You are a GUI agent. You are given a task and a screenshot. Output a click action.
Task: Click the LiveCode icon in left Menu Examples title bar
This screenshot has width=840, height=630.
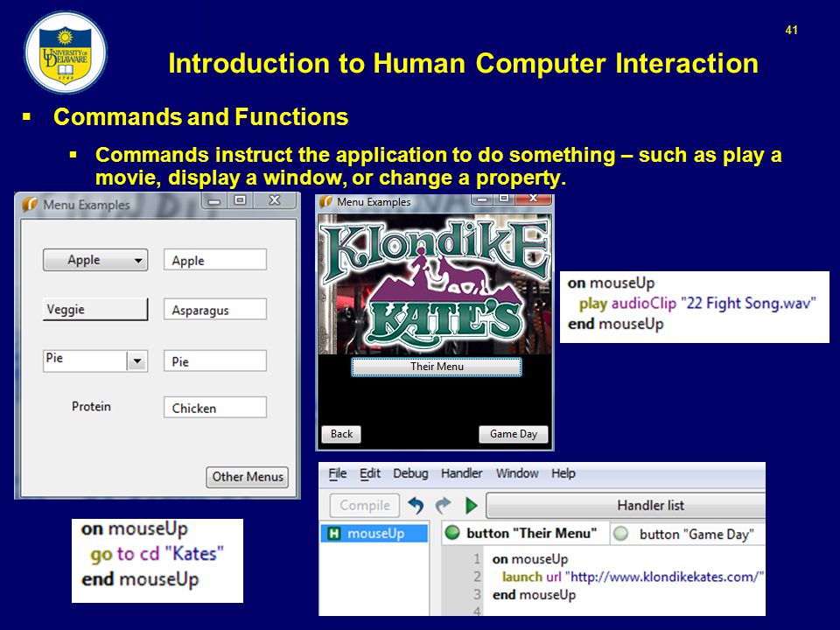point(29,204)
